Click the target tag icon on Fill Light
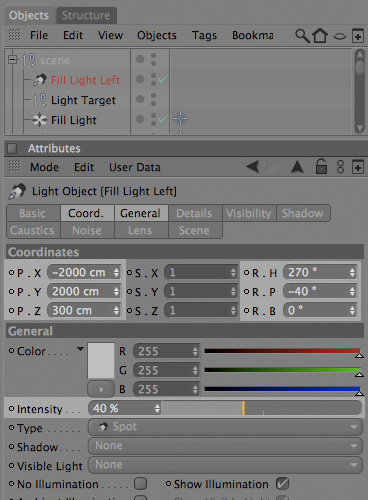368x500 pixels. pos(180,119)
